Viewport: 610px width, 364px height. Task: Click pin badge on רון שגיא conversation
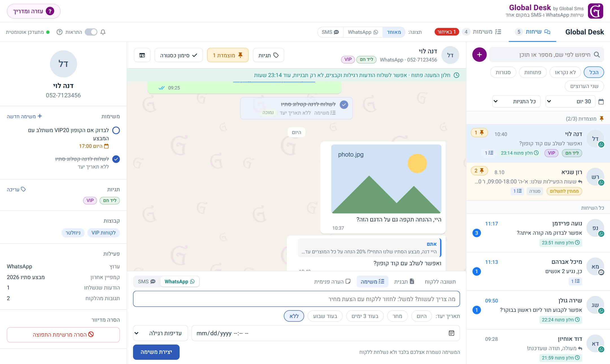(479, 171)
